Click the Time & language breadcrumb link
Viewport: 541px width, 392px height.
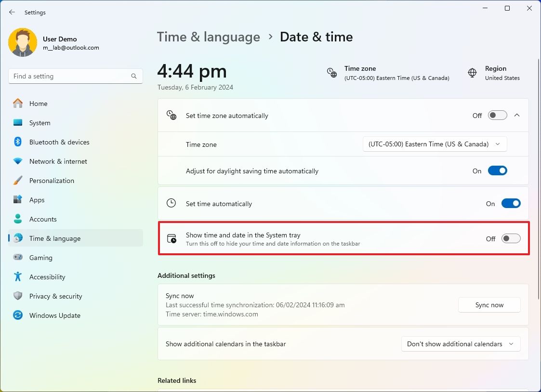coord(209,37)
